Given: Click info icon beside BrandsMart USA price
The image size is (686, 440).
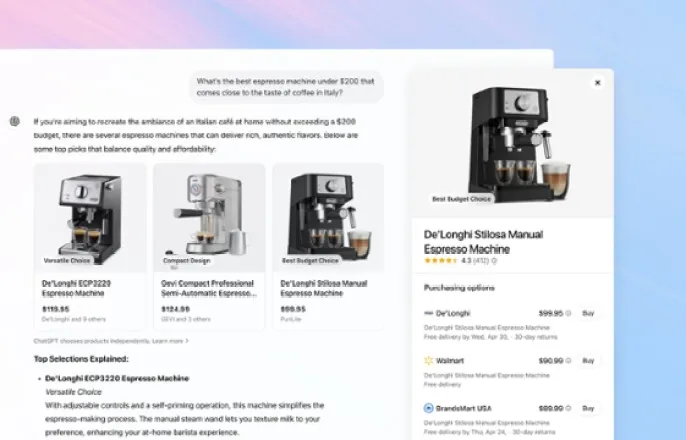Looking at the screenshot, I should (568, 408).
